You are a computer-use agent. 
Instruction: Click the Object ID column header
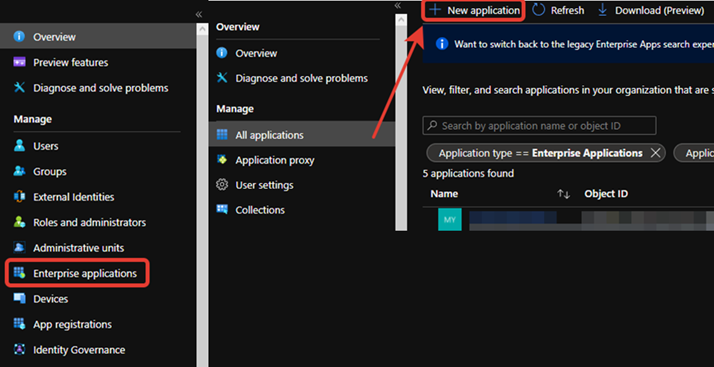point(606,194)
